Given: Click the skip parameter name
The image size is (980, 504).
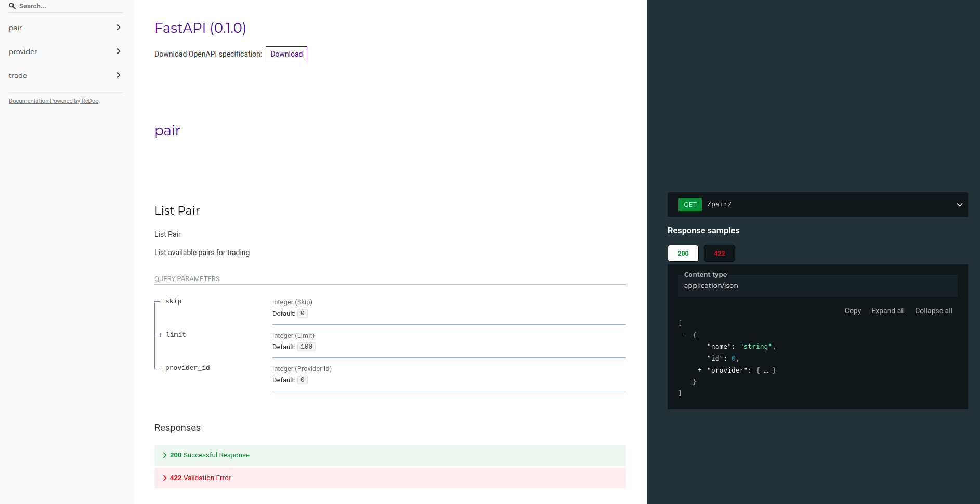Looking at the screenshot, I should [174, 302].
